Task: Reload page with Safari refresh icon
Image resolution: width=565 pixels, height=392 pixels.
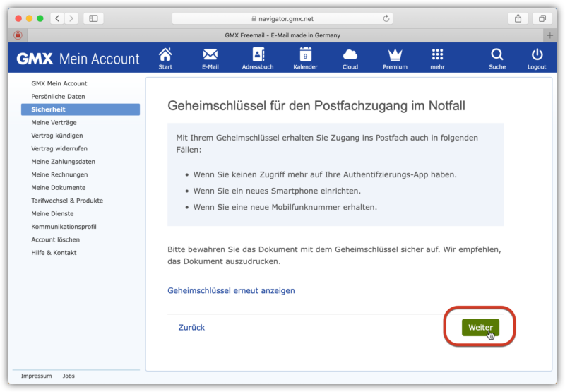Action: [386, 18]
